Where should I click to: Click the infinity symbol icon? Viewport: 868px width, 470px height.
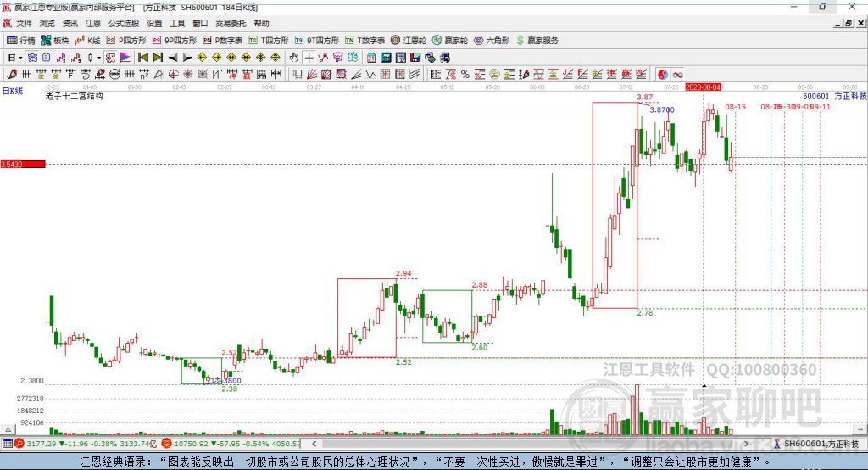(x=677, y=75)
